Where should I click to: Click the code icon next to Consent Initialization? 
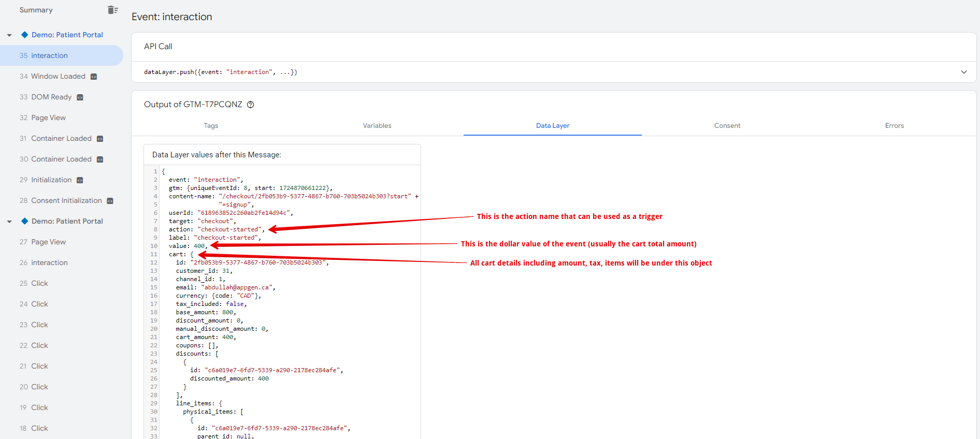tap(110, 201)
